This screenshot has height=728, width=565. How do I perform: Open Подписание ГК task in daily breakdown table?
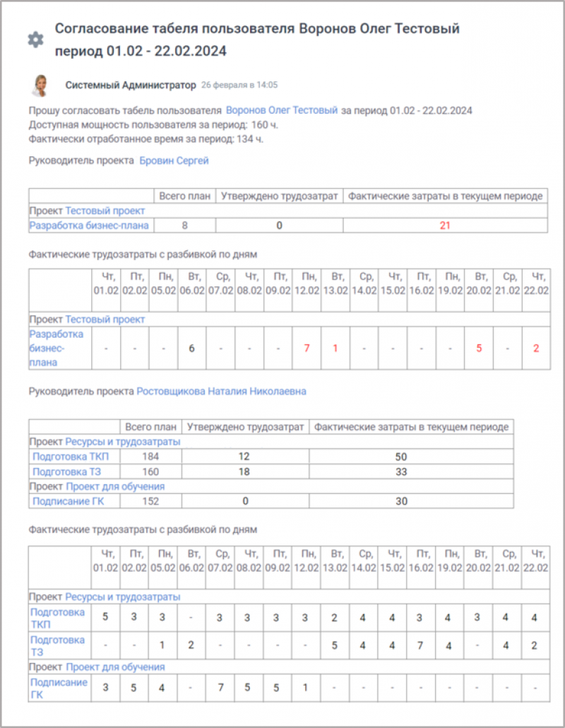click(59, 688)
